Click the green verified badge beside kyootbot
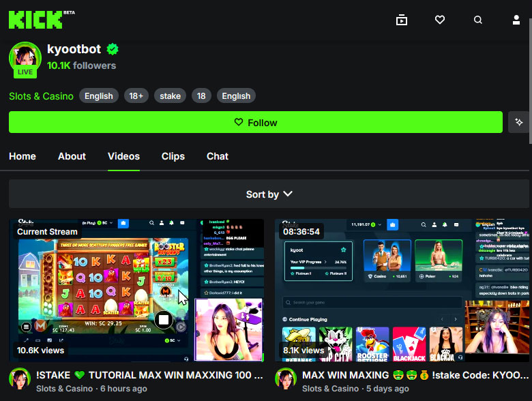 coord(112,49)
